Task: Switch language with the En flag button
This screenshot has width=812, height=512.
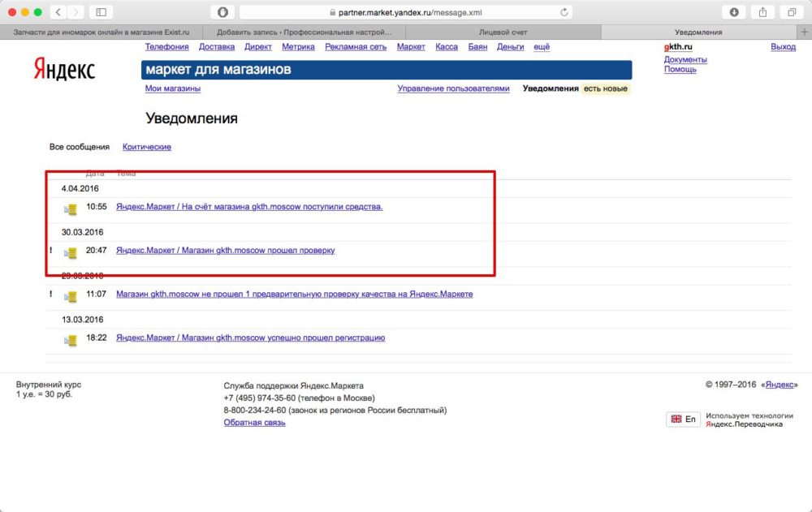Action: click(683, 419)
